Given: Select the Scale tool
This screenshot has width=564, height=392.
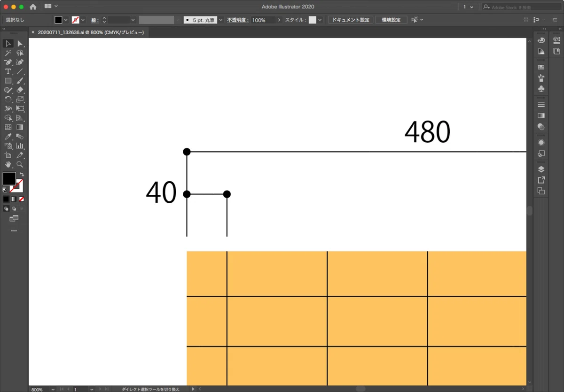Looking at the screenshot, I should (x=20, y=99).
